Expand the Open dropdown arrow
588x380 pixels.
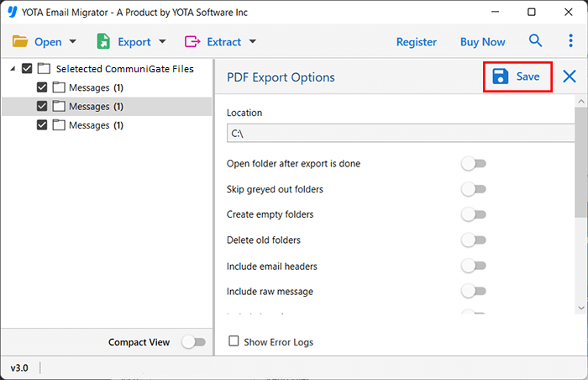73,42
